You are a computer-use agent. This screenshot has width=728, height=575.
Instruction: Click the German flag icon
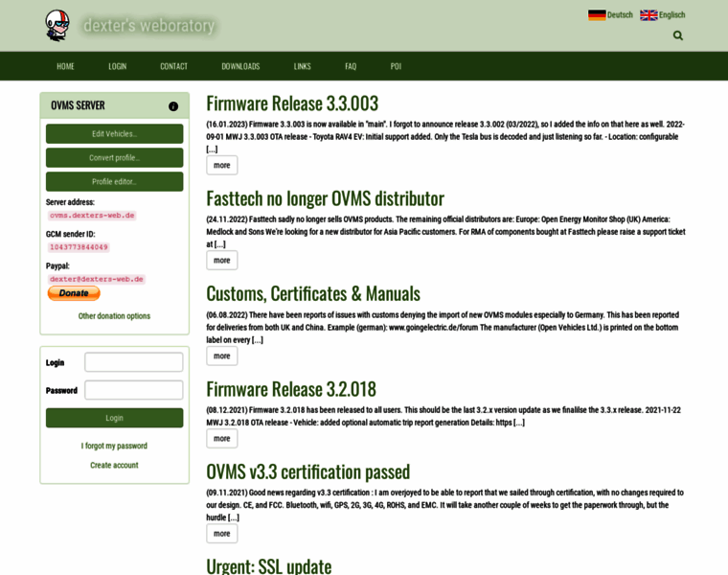[597, 15]
